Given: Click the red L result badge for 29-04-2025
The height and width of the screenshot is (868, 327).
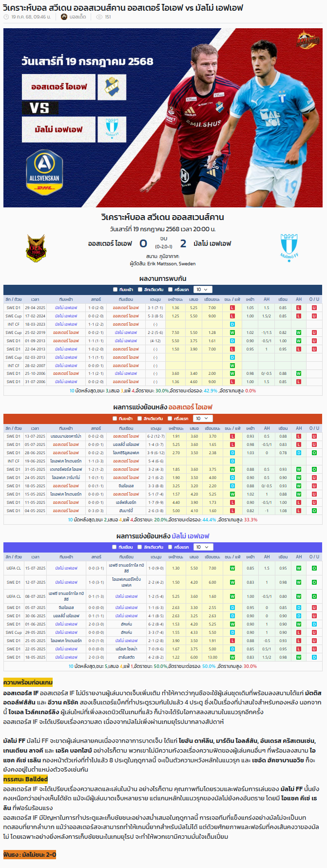Looking at the screenshot, I should pyautogui.click(x=232, y=308).
